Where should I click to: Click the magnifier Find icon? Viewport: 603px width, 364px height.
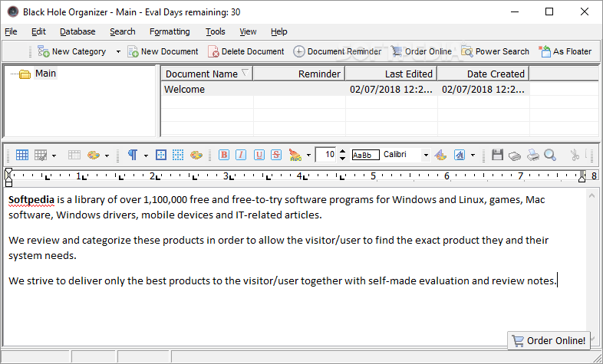550,155
